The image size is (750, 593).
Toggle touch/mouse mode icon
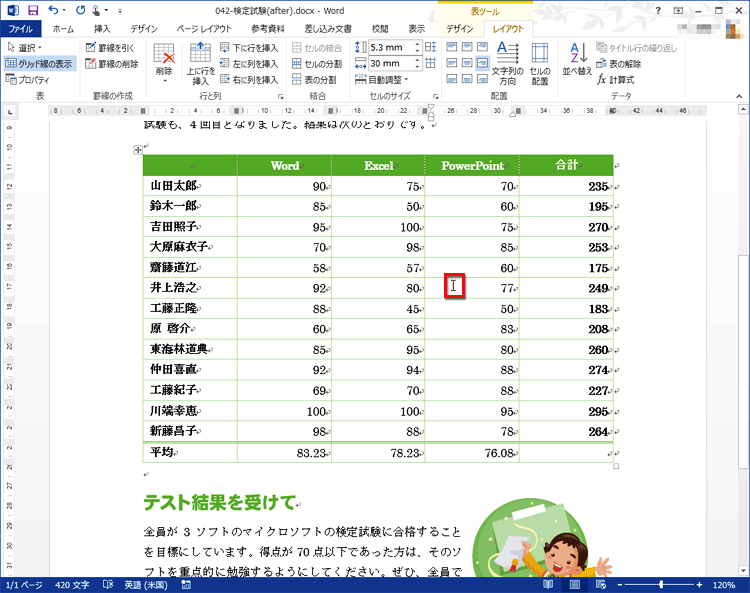96,10
